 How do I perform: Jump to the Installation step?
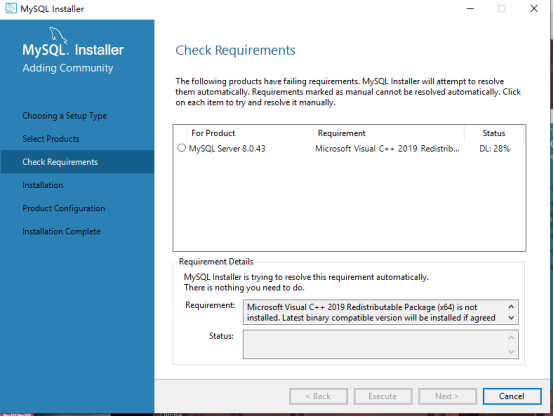(43, 185)
